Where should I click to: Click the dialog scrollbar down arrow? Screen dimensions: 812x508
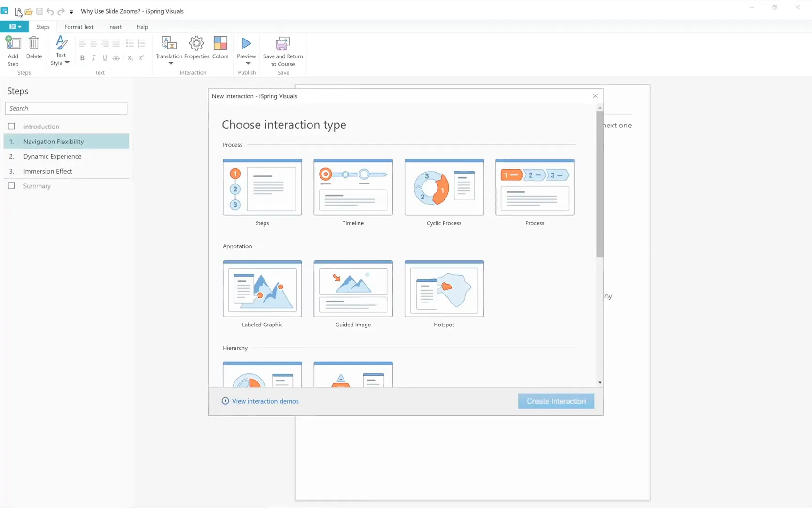click(x=600, y=383)
